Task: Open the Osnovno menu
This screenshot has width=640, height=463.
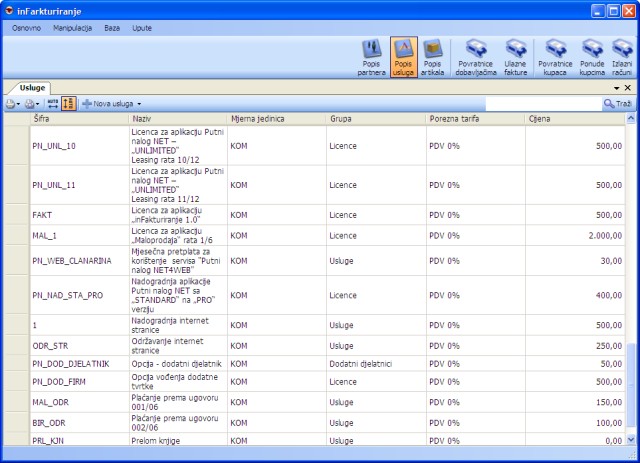Action: (27, 28)
